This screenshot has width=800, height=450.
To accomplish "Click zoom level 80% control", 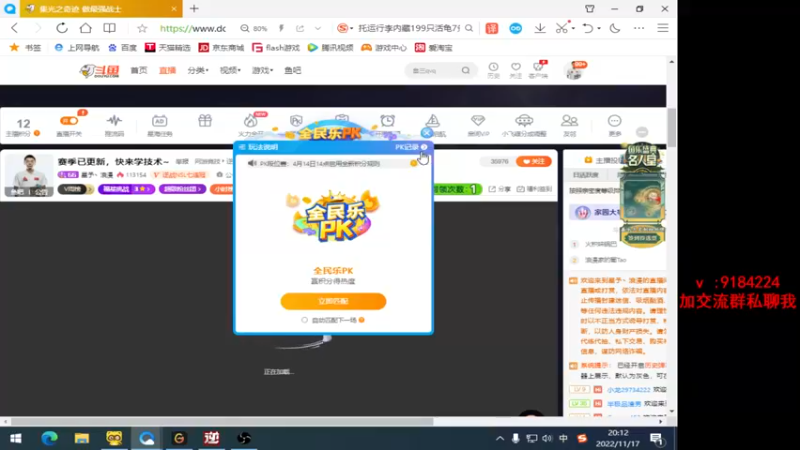I will click(x=254, y=29).
